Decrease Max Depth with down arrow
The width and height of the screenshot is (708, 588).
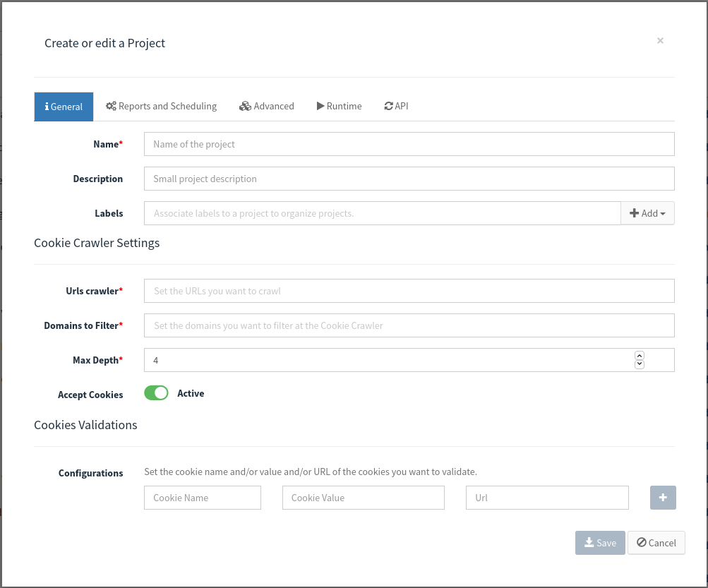pos(640,364)
